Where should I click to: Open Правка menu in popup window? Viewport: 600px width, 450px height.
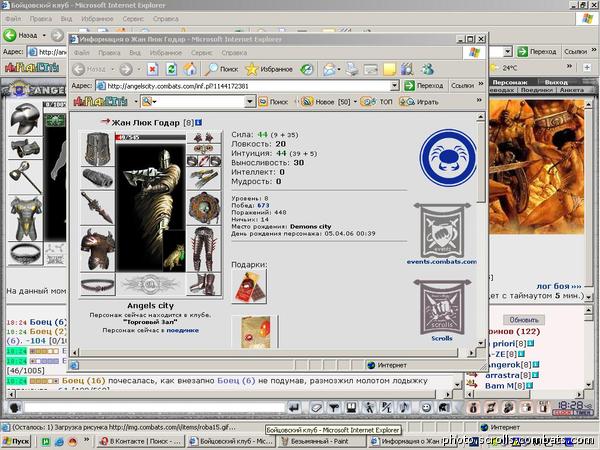click(109, 53)
